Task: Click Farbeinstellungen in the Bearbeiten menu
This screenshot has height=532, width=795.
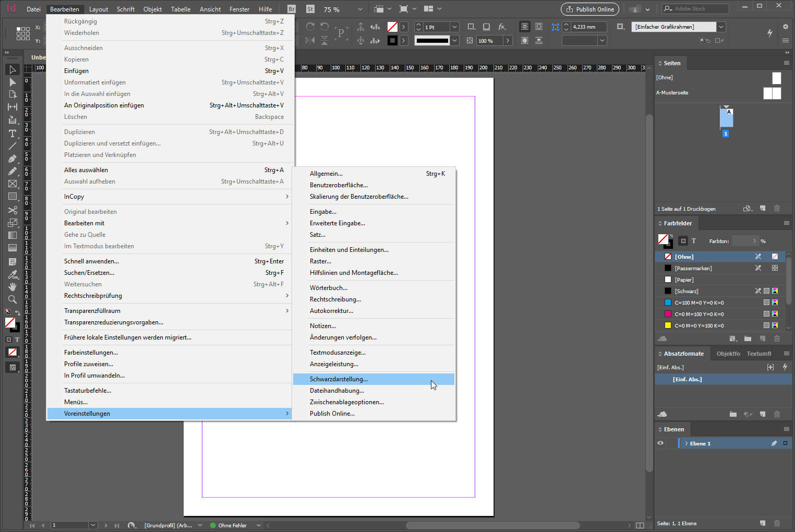Action: pos(91,353)
